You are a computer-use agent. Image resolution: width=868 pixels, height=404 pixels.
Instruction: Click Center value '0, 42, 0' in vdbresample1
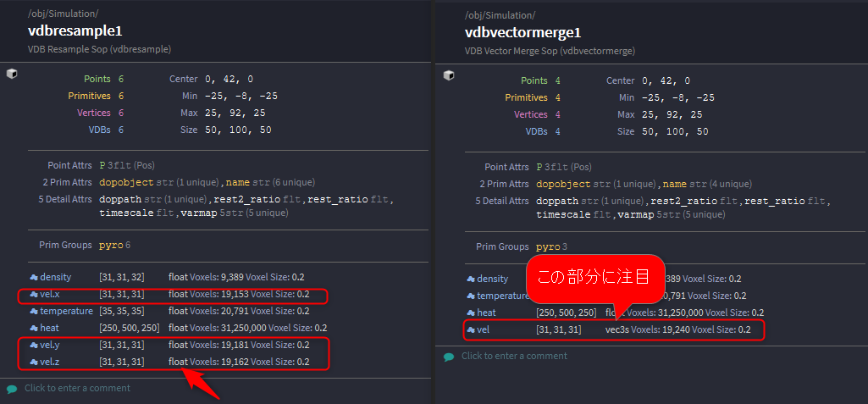pyautogui.click(x=229, y=79)
